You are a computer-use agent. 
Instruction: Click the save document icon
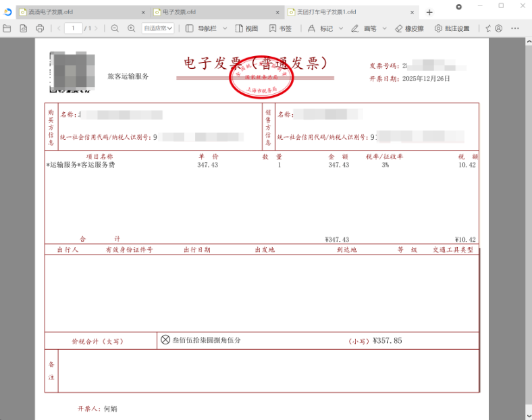click(x=24, y=28)
